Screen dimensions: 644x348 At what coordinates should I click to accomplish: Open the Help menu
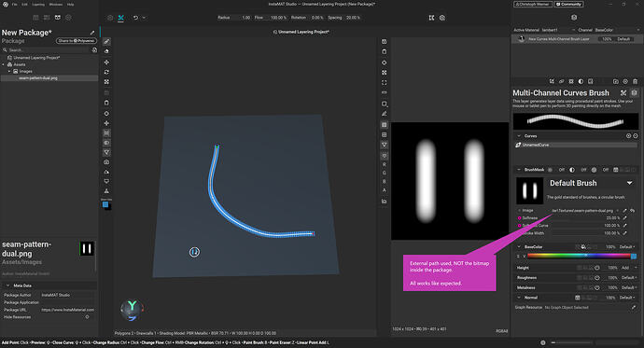click(x=70, y=4)
